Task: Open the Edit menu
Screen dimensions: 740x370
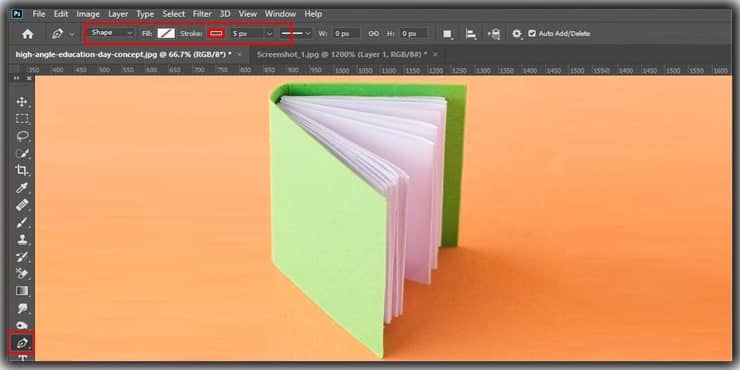Action: tap(60, 14)
